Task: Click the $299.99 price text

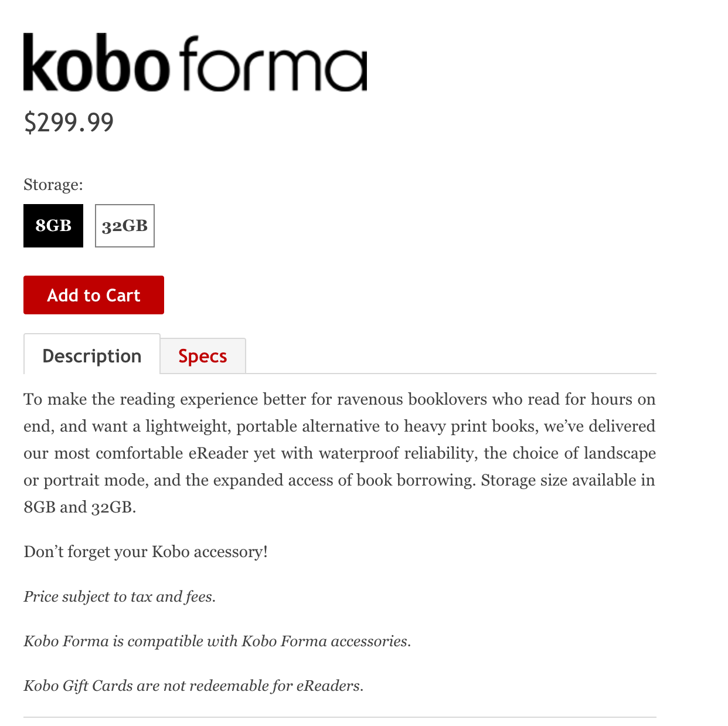Action: (69, 122)
